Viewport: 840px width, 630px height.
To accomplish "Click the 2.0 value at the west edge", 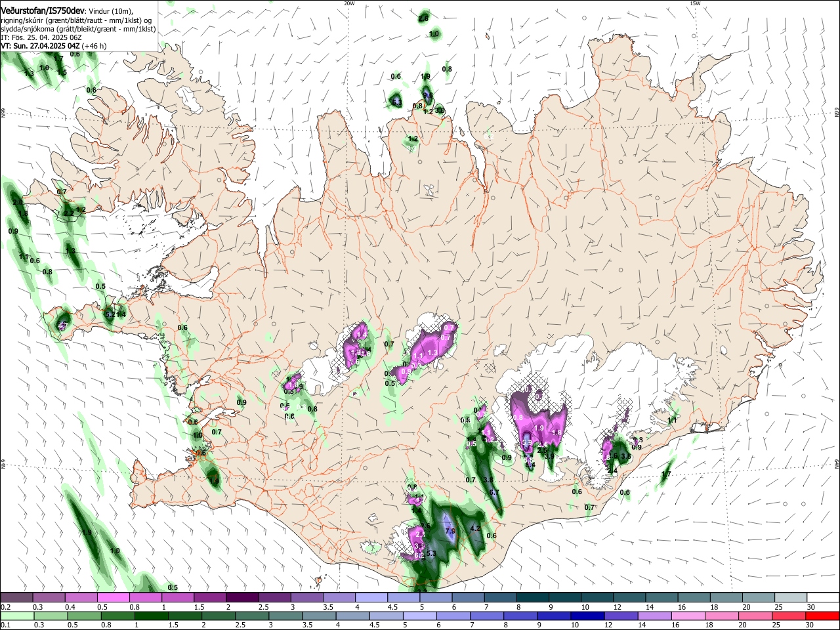I will pyautogui.click(x=18, y=203).
